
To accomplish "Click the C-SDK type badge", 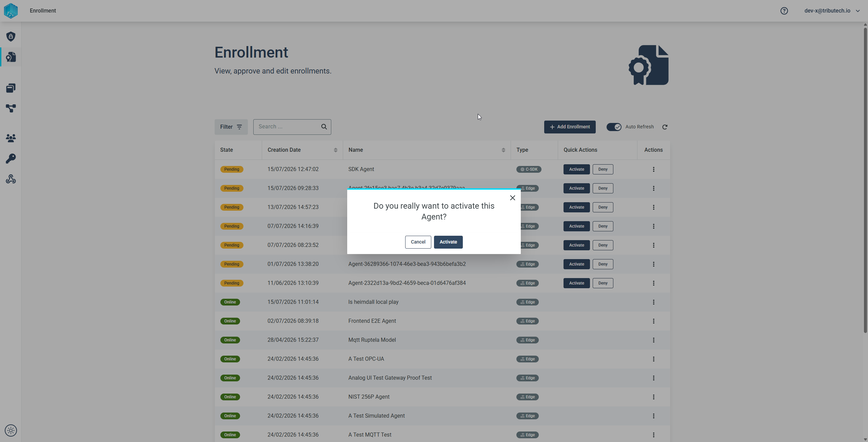I will click(529, 169).
